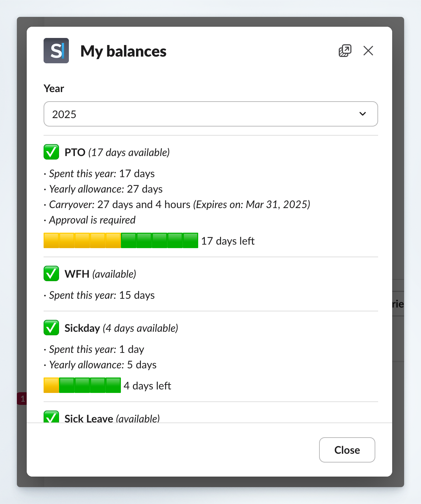The width and height of the screenshot is (421, 504).
Task: Open the Year dropdown showing 2025
Action: [210, 114]
